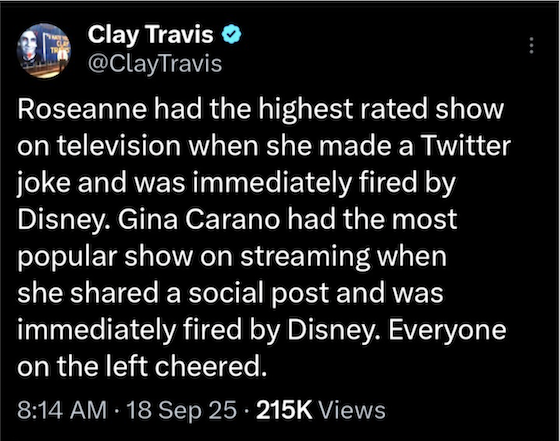Open the 215K Views count
560x441 pixels.
point(321,410)
